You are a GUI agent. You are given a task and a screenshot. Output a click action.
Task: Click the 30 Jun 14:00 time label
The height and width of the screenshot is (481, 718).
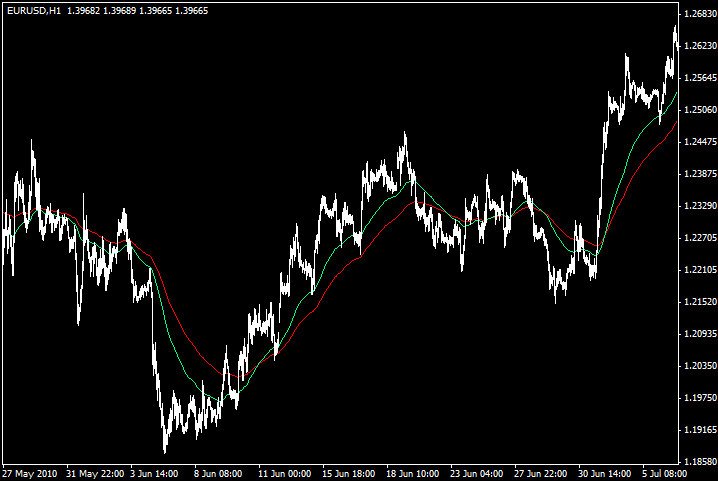pyautogui.click(x=605, y=472)
